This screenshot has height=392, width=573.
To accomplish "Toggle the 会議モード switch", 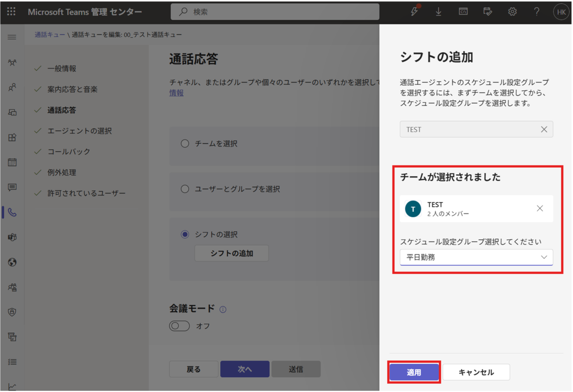I will pos(180,326).
